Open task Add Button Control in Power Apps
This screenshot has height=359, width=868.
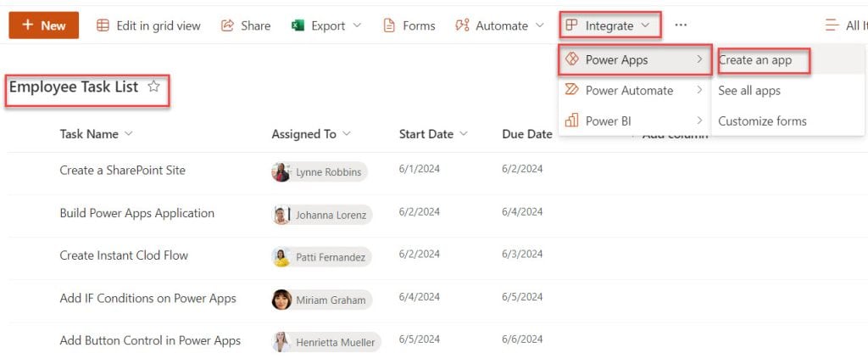(x=150, y=340)
